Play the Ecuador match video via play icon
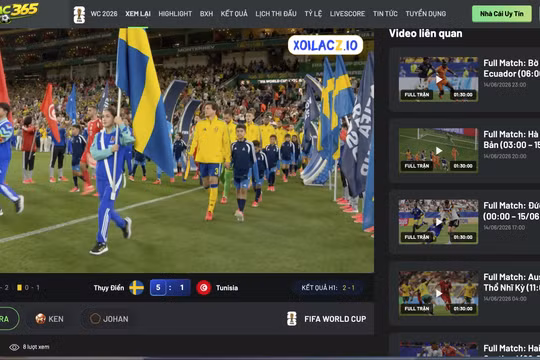Screen dimensions: 540x360 tap(439, 80)
